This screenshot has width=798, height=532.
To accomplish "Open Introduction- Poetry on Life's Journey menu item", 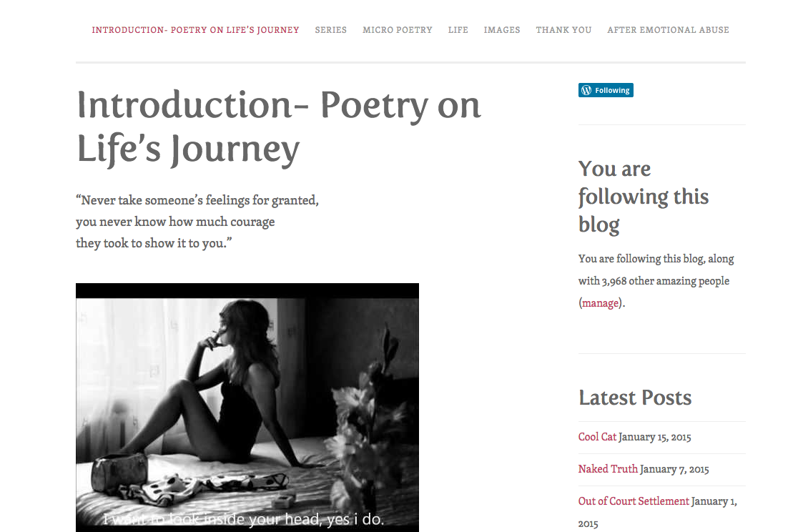I will pyautogui.click(x=195, y=30).
